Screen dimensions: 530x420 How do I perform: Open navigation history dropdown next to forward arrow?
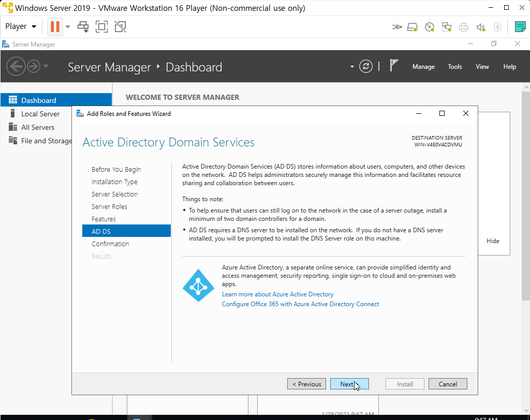click(x=46, y=66)
